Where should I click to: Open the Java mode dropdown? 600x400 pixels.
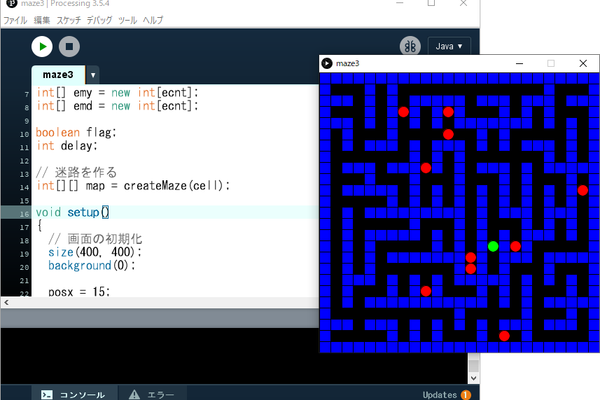coord(449,46)
